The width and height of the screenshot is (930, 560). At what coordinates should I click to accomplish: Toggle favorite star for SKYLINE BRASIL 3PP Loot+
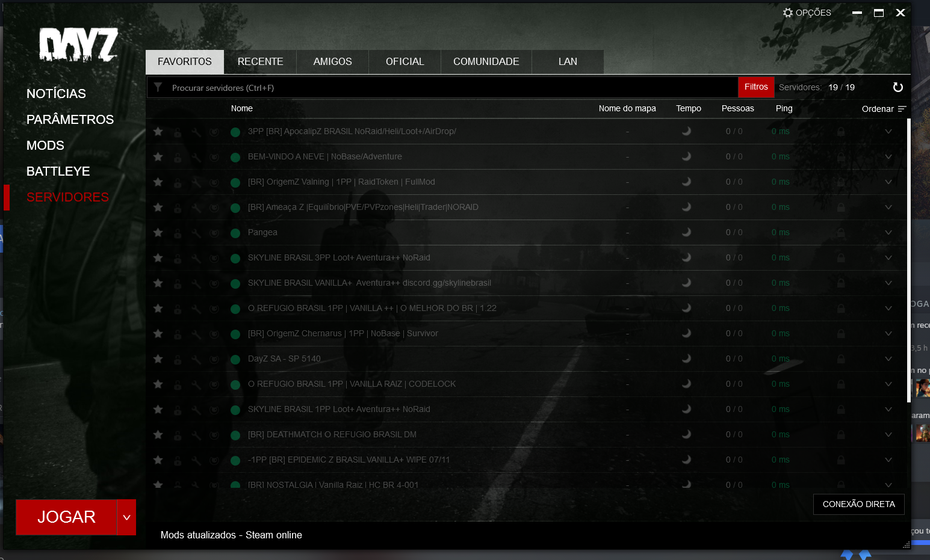[158, 257]
